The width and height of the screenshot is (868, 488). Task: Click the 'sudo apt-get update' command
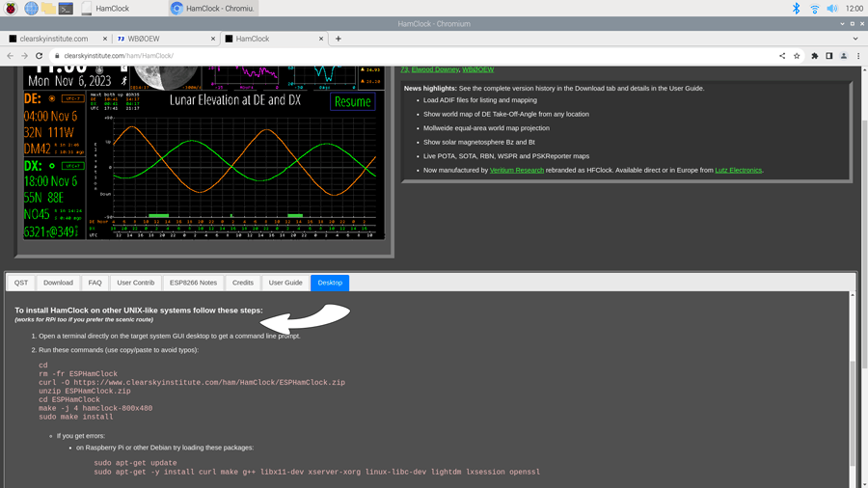tap(135, 463)
